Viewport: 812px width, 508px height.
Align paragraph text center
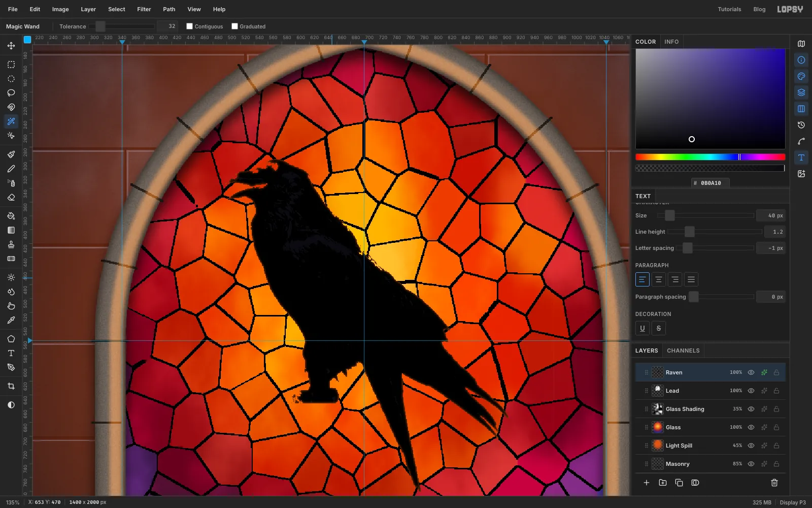coord(659,279)
